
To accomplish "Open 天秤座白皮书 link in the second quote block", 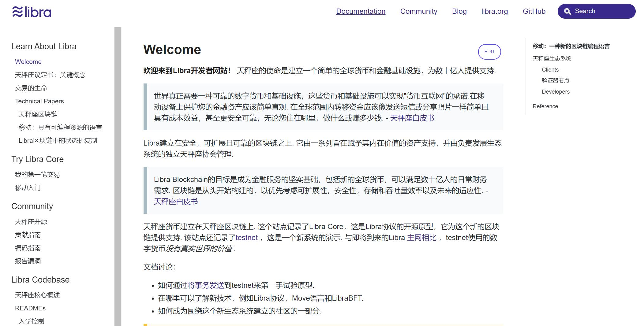I will (x=176, y=202).
